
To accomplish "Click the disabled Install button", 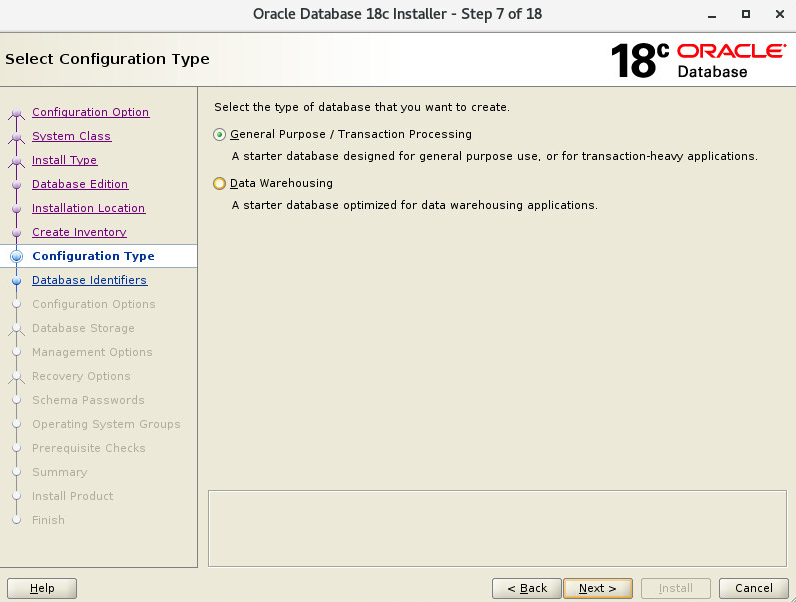I will coord(676,588).
